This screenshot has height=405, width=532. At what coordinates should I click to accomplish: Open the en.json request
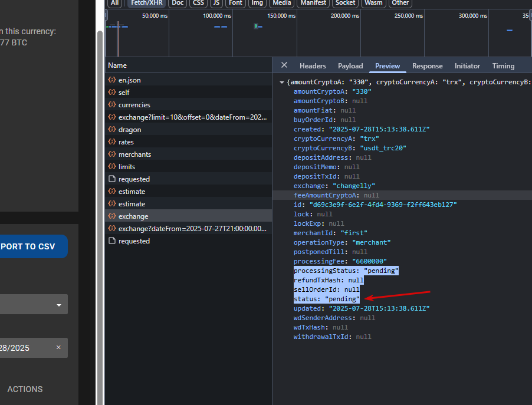point(188,80)
